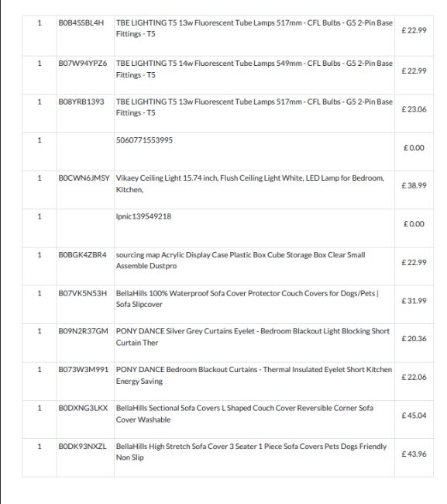Click the £ 45.04 price
447x504 pixels.
(x=414, y=416)
